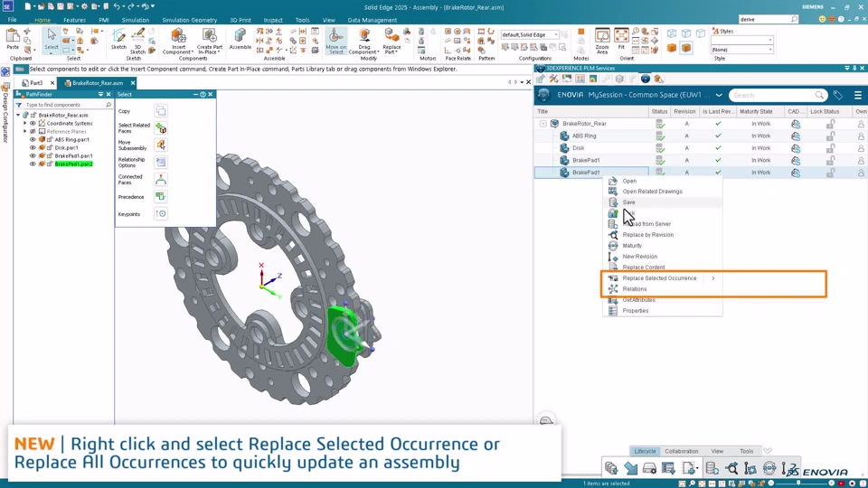
Task: Toggle visibility eye for Disk.par:1
Action: point(33,147)
